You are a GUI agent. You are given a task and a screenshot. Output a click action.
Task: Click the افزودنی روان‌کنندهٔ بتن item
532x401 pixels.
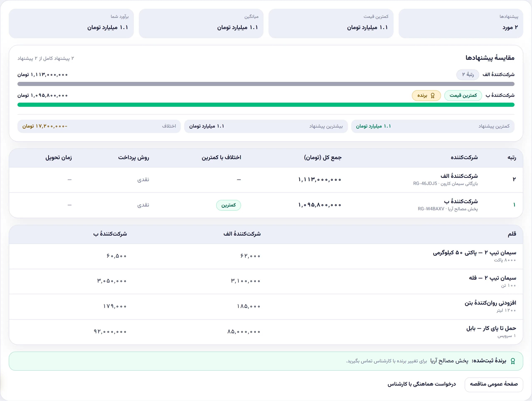490,303
